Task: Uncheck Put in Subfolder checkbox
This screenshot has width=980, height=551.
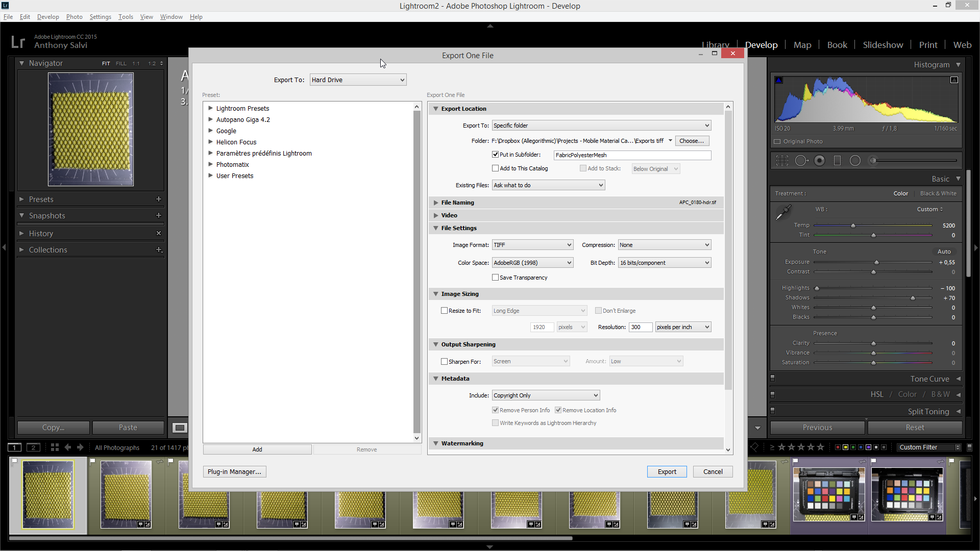Action: point(495,155)
